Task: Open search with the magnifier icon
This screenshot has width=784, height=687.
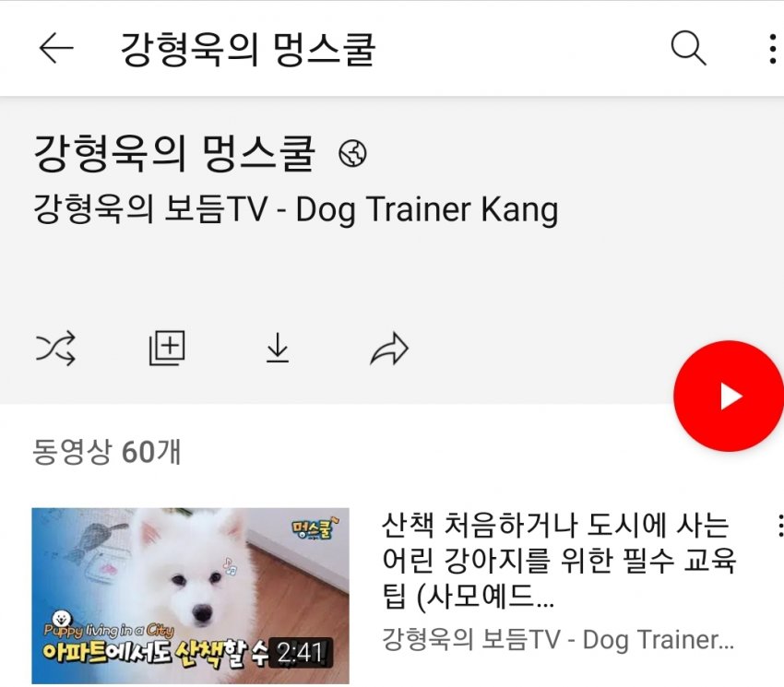Action: (688, 48)
